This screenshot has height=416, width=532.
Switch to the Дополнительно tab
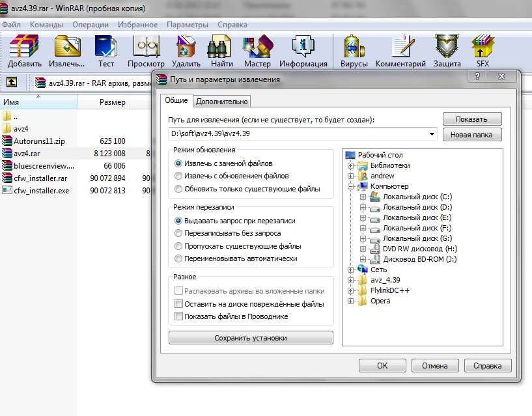pos(222,102)
